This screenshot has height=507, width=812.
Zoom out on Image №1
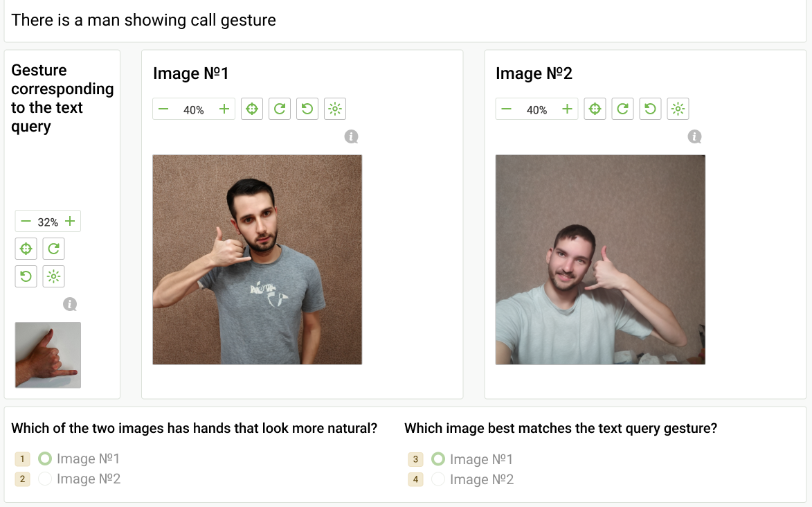pos(164,109)
